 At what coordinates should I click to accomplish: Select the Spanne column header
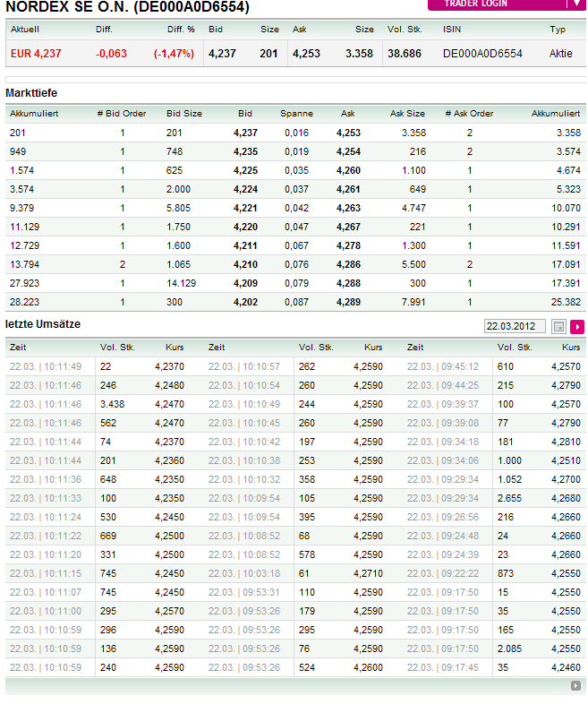click(296, 114)
